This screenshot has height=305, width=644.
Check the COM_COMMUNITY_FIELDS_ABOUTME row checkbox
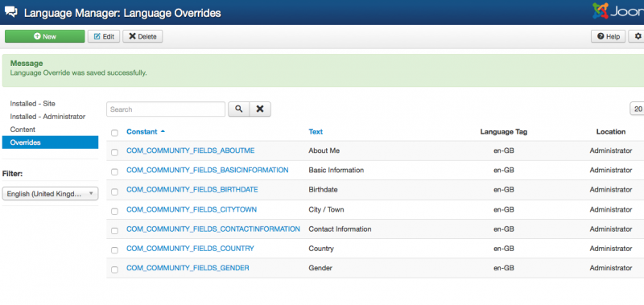click(x=114, y=152)
